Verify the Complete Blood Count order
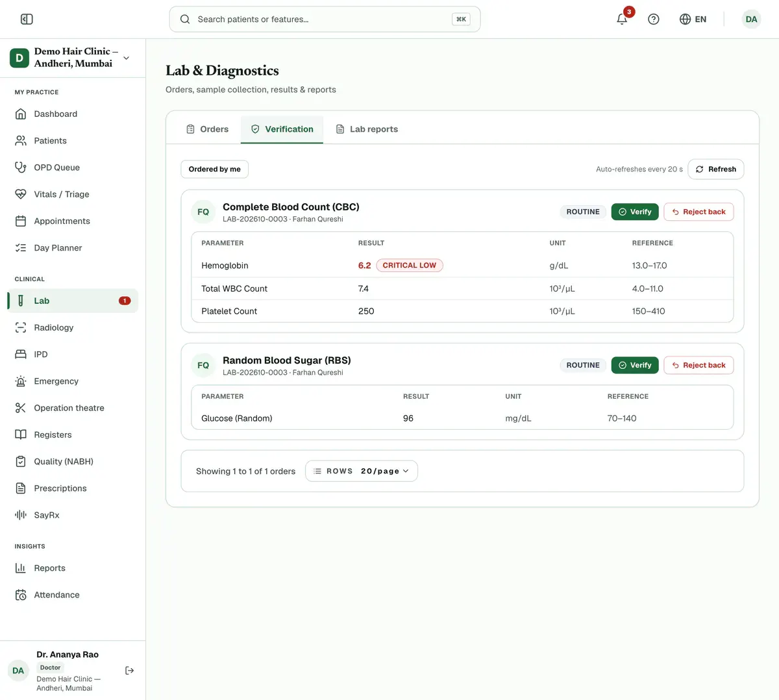Viewport: 779px width, 700px height. (635, 212)
